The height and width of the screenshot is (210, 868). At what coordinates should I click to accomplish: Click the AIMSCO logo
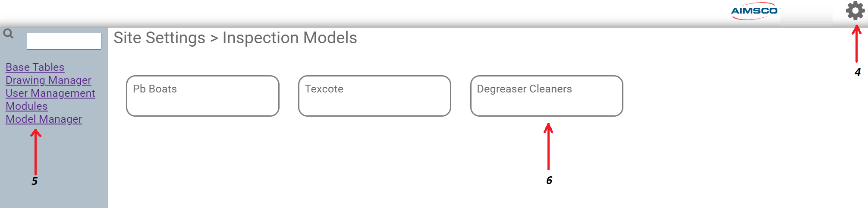pos(755,11)
